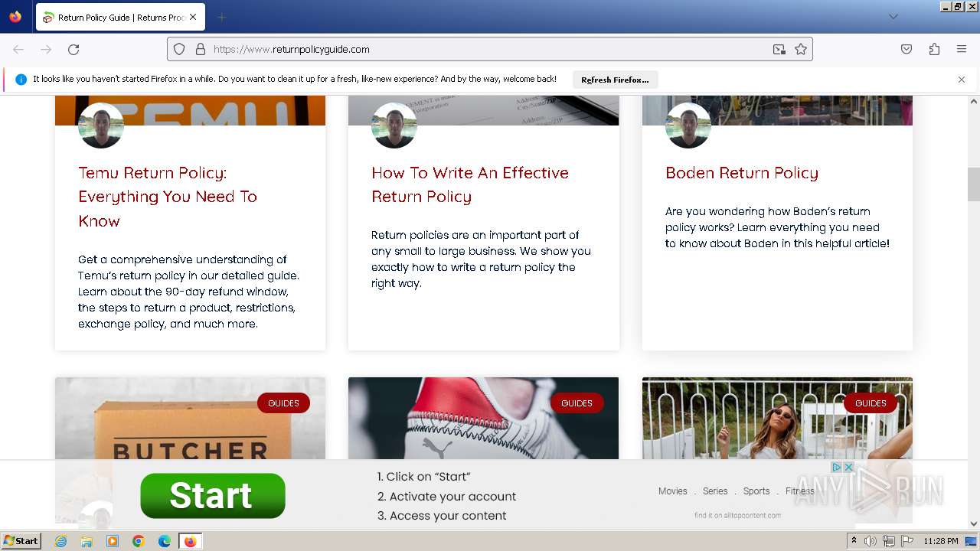This screenshot has height=551, width=980.
Task: Click the URL address field
Action: pos(490,49)
